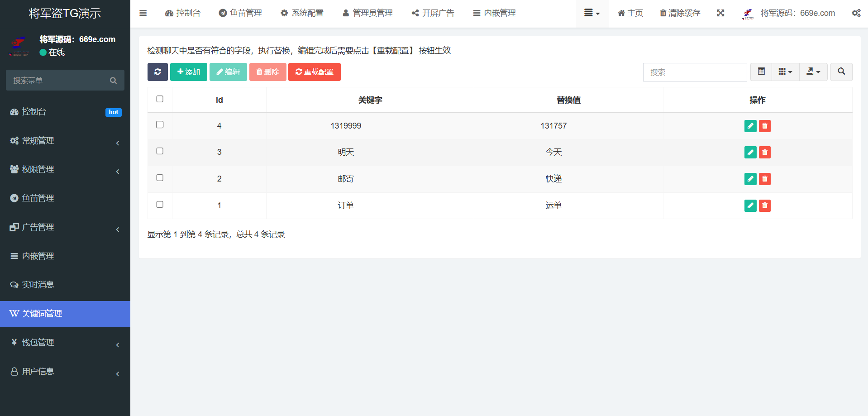Click the hamburger sidebar toggle icon
The height and width of the screenshot is (416, 868).
click(143, 13)
